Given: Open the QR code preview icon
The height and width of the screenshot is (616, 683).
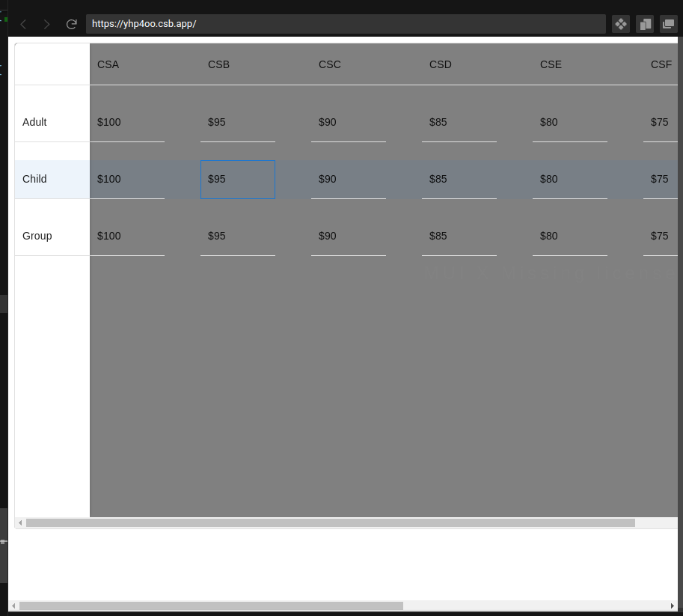Looking at the screenshot, I should pos(620,23).
